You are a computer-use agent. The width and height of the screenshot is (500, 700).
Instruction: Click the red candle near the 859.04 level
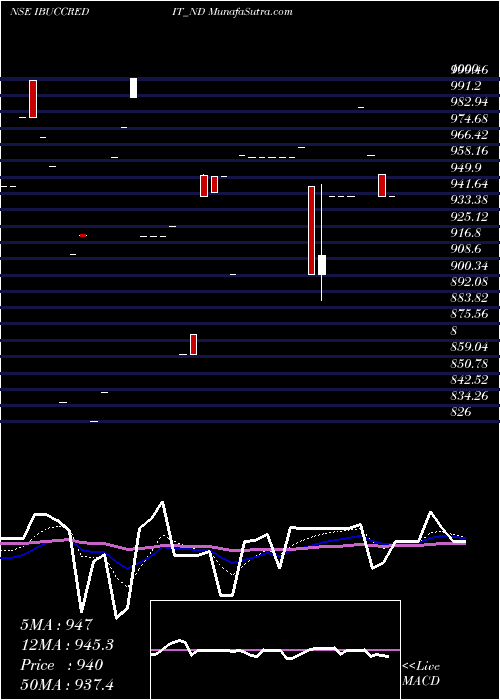click(193, 344)
